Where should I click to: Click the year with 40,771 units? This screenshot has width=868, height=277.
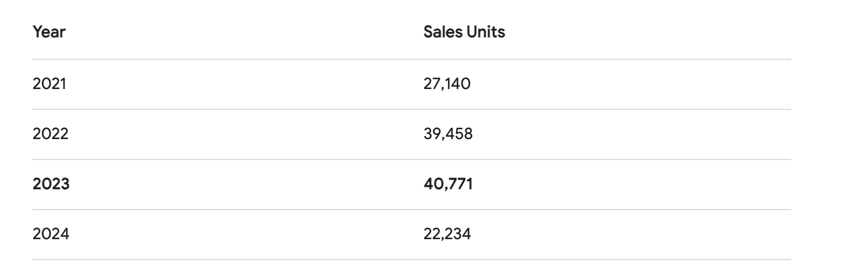tap(51, 184)
